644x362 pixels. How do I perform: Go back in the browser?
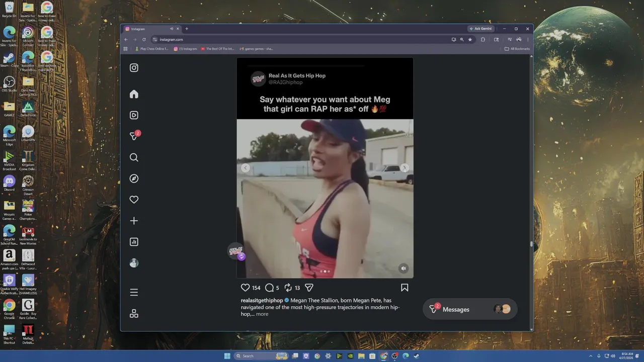[126, 39]
